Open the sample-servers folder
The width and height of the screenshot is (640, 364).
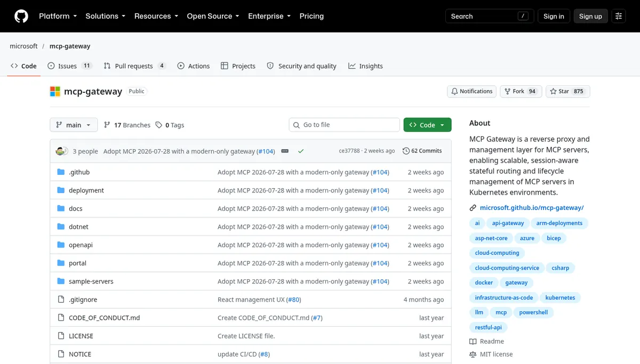click(91, 281)
